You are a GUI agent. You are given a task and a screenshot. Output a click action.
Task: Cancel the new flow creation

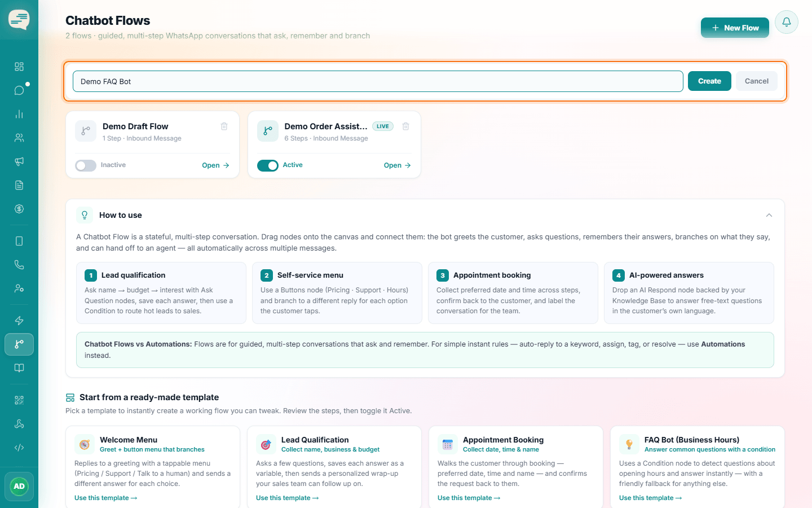coord(757,81)
